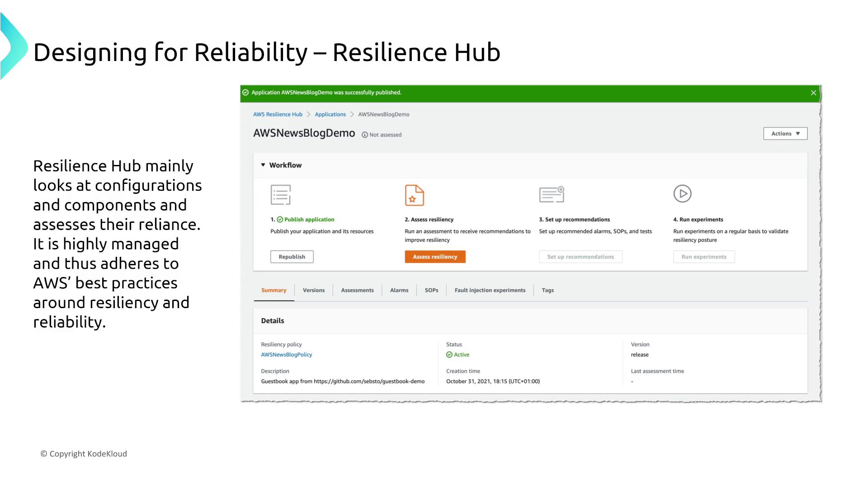Dismiss the green success notification banner
The height and width of the screenshot is (488, 868).
tap(813, 93)
